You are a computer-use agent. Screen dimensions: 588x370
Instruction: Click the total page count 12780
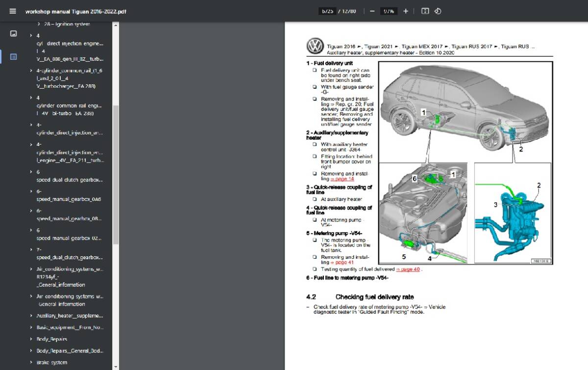pos(349,11)
